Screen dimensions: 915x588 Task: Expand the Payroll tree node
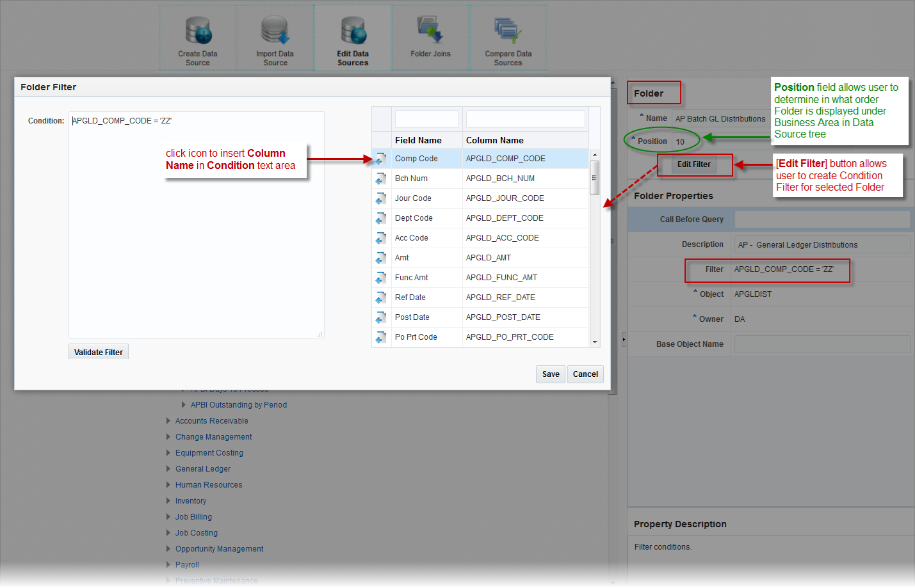click(168, 565)
